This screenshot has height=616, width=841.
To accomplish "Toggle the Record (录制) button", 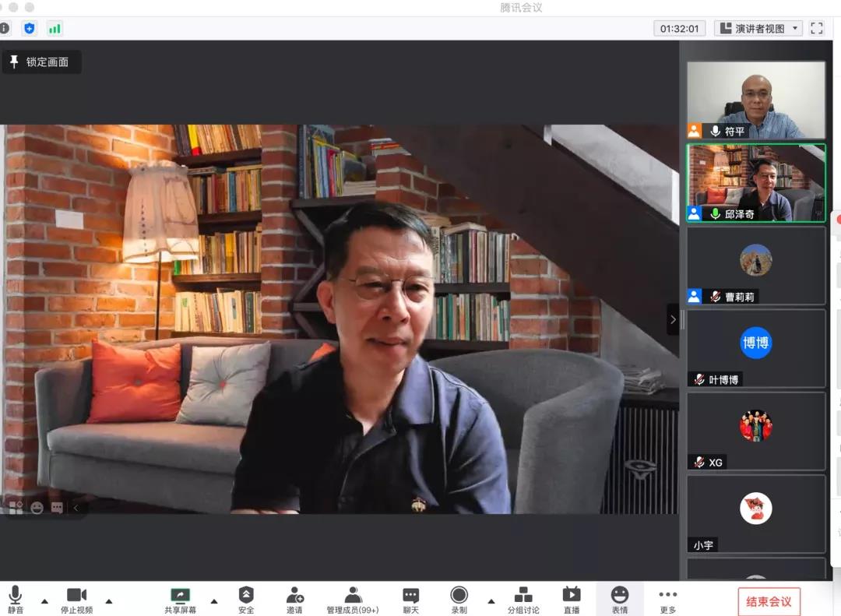I will click(459, 596).
